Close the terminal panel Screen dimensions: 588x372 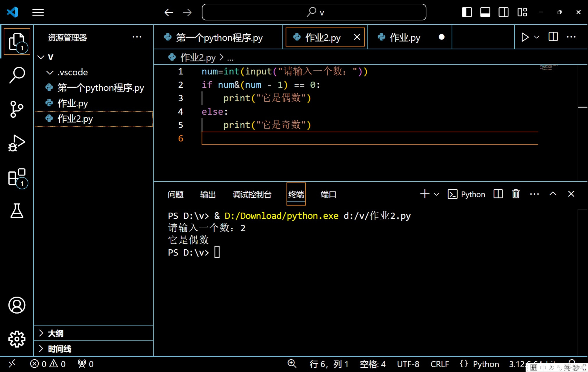tap(571, 194)
